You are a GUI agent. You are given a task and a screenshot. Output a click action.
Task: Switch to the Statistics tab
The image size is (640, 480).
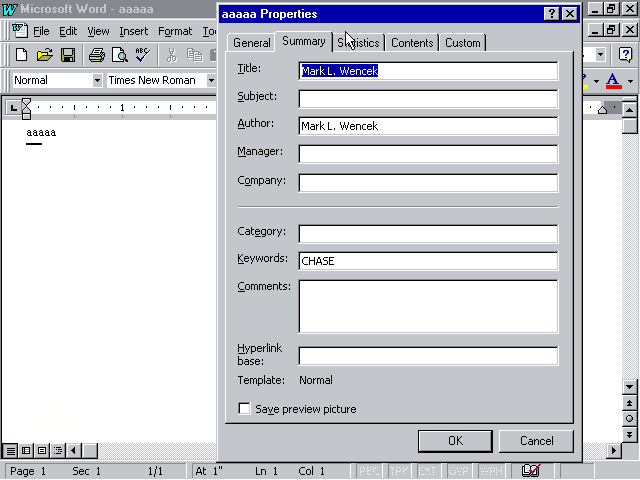(x=358, y=43)
